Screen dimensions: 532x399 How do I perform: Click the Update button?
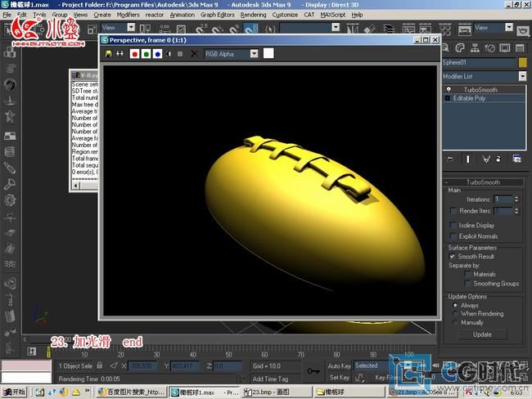pyautogui.click(x=482, y=334)
